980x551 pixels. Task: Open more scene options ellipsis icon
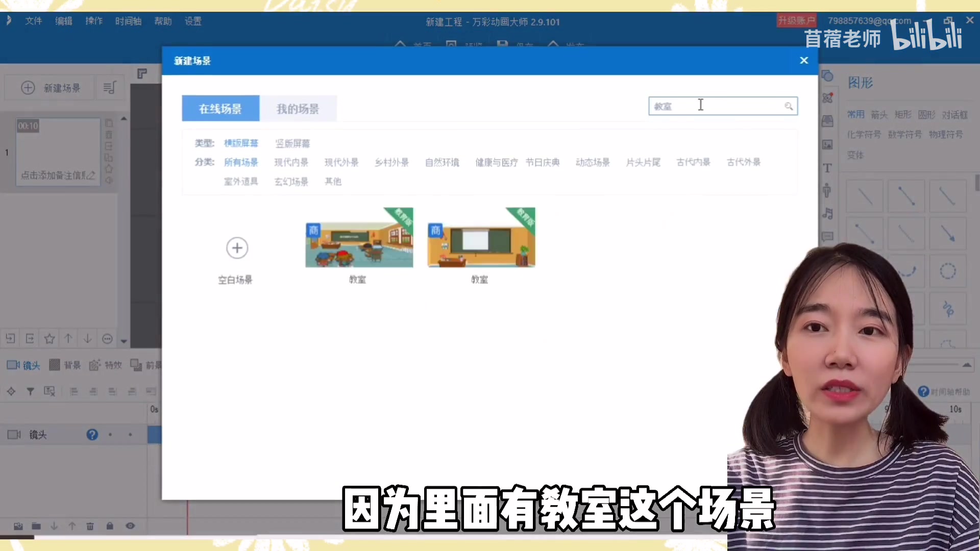107,338
